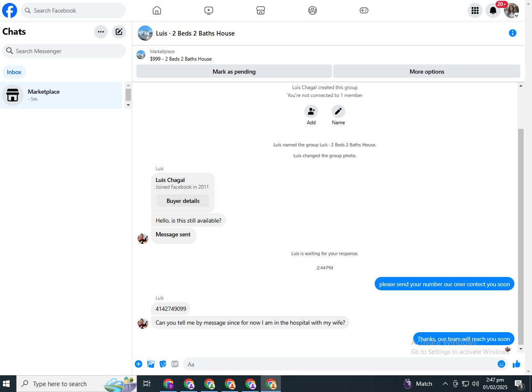
Task: Open the $999 - 2 Beds 2 Baths House listing
Action: point(181,59)
